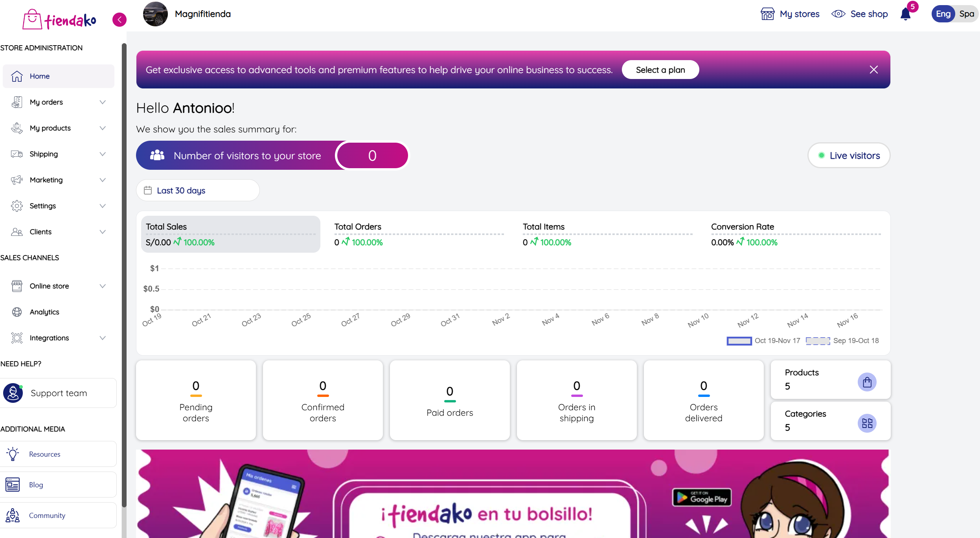
Task: Switch language to Eng
Action: pos(943,14)
